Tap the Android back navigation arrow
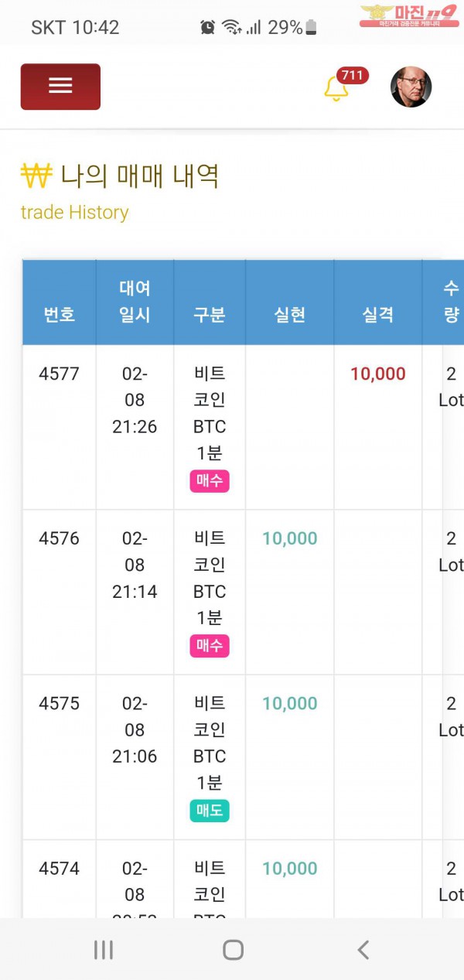Screen dimensions: 464x980 pos(363,949)
